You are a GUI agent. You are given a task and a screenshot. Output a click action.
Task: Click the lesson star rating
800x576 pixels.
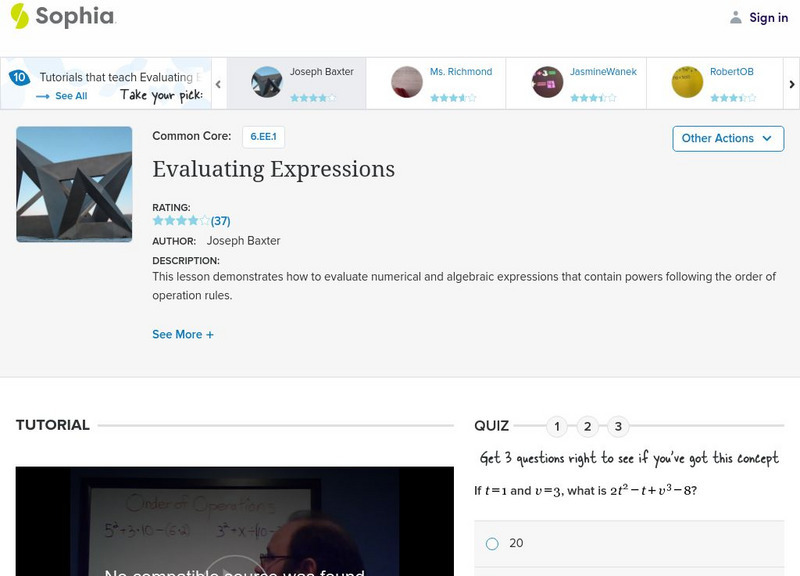[x=180, y=221]
